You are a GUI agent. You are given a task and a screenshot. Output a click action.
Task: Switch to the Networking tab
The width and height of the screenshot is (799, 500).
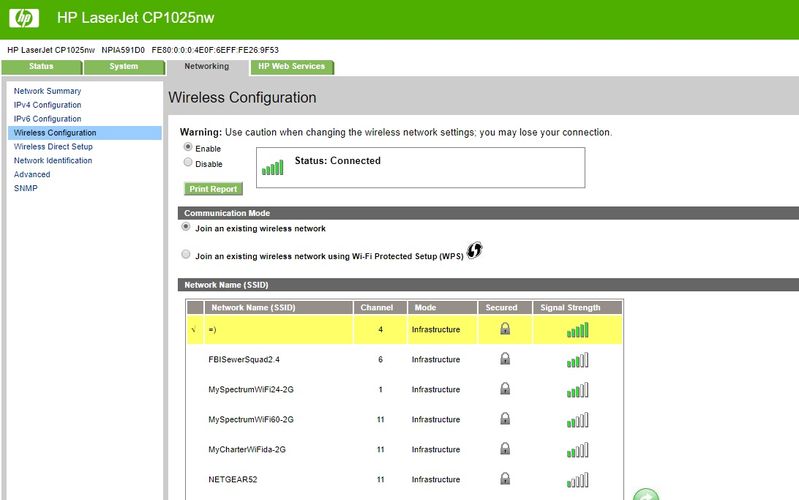207,67
